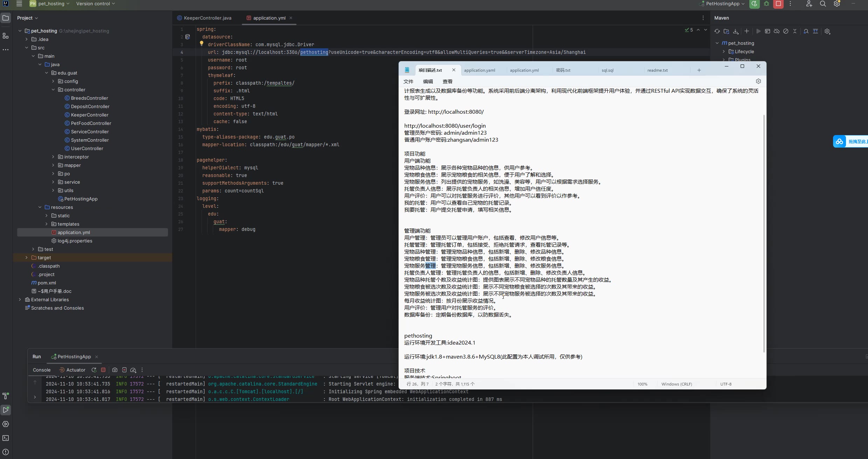Toggle Maven skip tests mode
This screenshot has height=459, width=868.
786,31
